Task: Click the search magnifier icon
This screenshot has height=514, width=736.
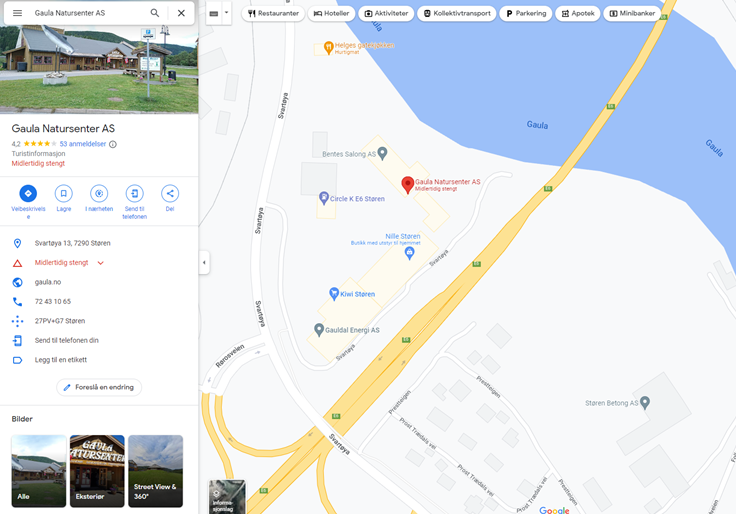Action: tap(154, 13)
